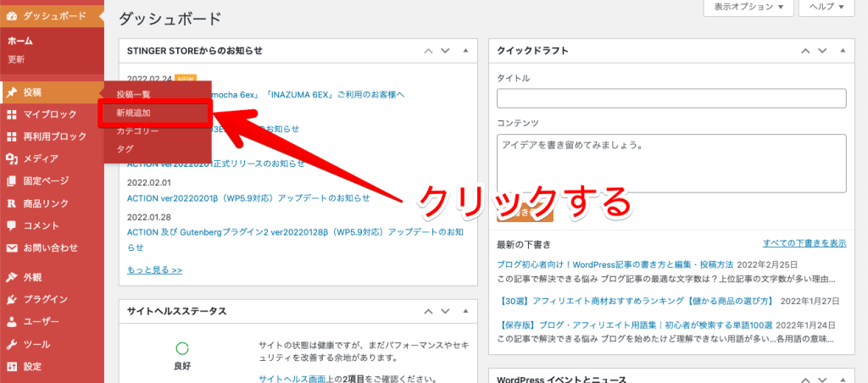Open draft 【30選】アフィリエイト商材おすすめランキング

pos(636,302)
